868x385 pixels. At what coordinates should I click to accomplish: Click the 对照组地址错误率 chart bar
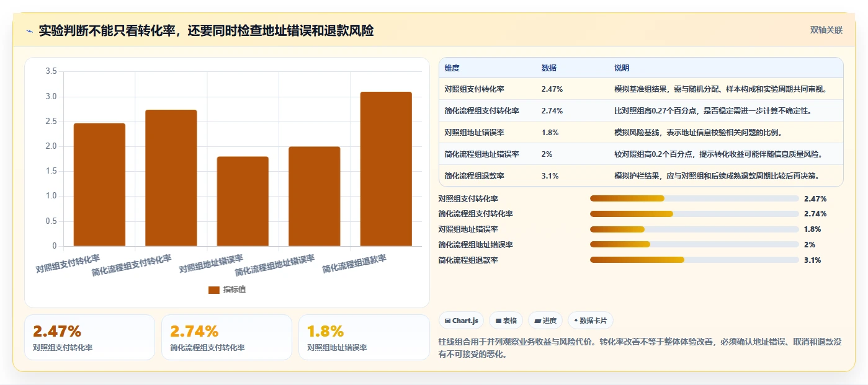click(243, 201)
